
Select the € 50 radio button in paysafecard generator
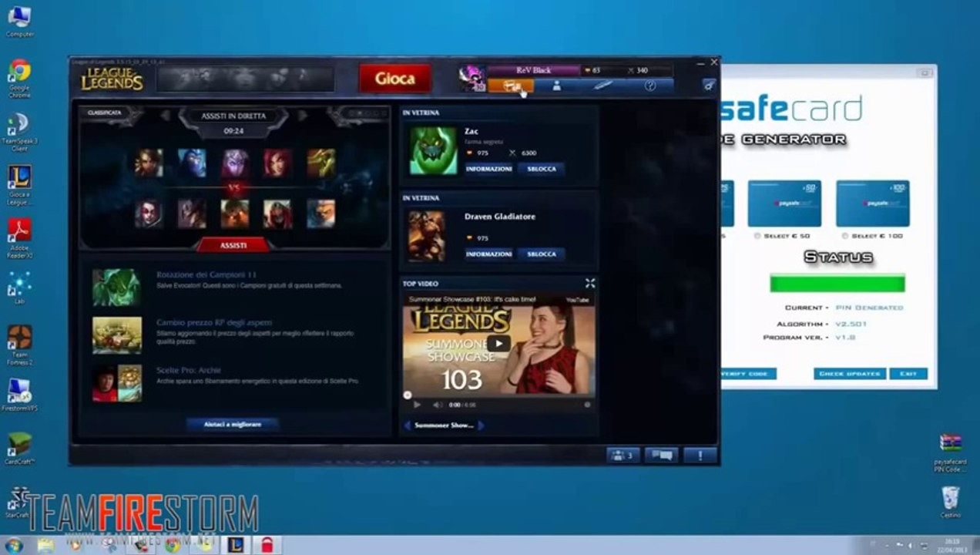tap(758, 236)
